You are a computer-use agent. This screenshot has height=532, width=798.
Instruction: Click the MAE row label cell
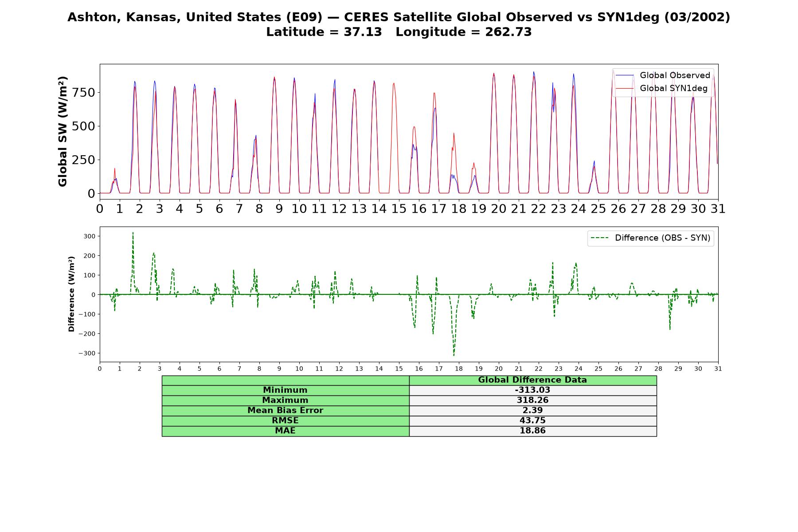click(286, 431)
